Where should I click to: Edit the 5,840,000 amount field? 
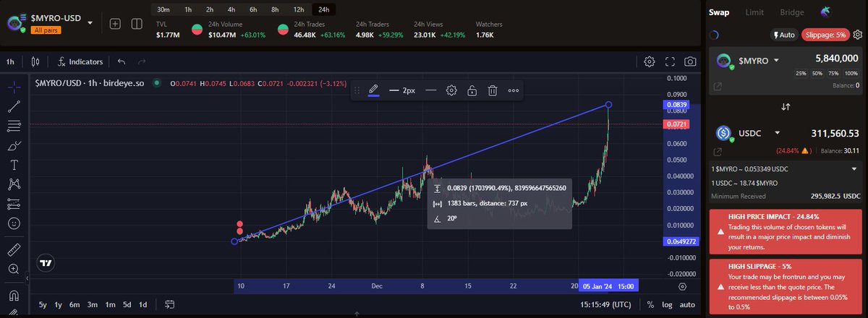coord(836,58)
